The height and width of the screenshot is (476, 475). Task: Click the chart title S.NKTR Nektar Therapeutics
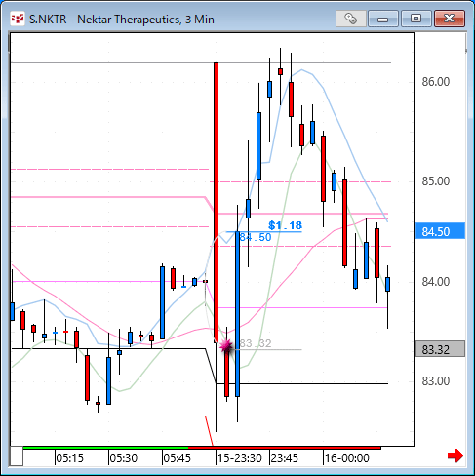click(122, 20)
